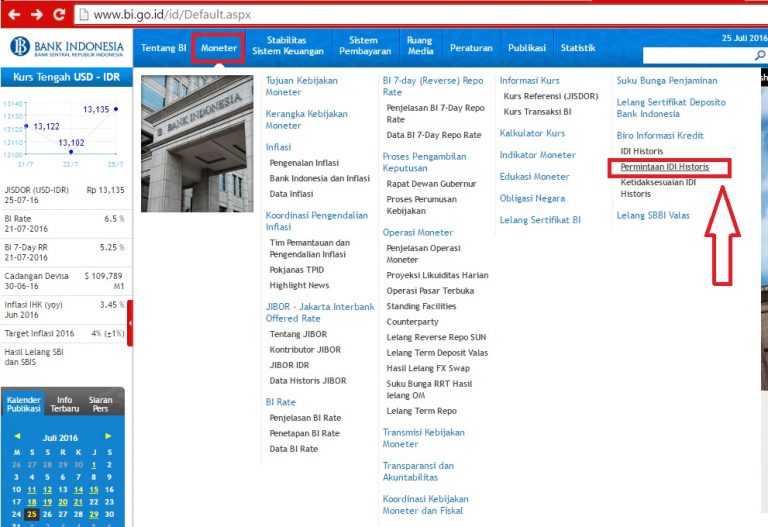768x527 pixels.
Task: Click the address bar URL
Action: (172, 15)
